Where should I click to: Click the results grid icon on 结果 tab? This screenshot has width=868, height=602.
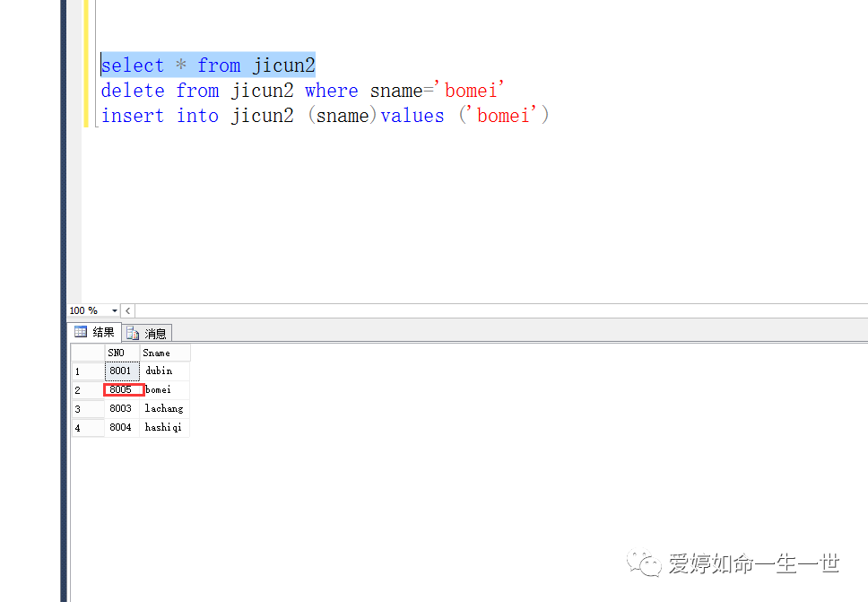[81, 332]
